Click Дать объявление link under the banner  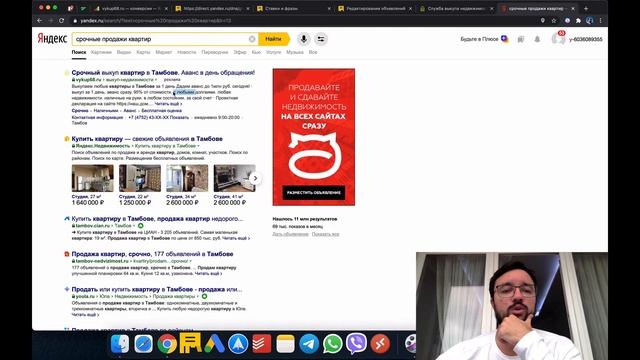click(x=290, y=234)
